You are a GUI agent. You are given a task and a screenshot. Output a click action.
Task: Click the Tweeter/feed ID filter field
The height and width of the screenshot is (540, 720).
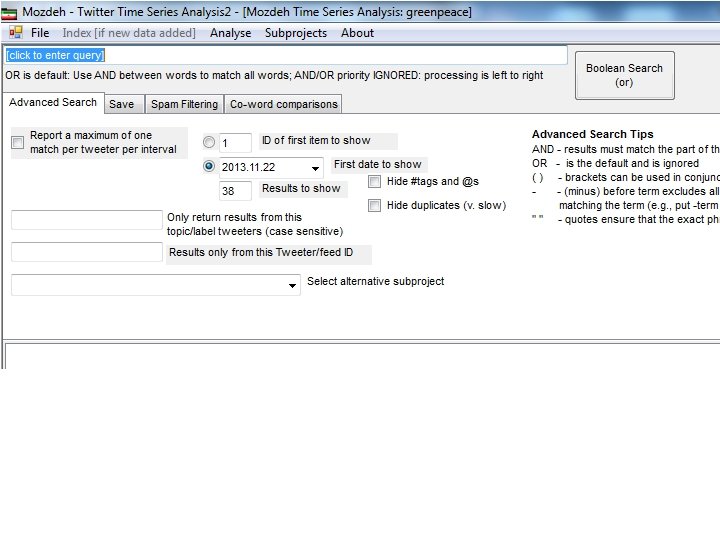(x=87, y=252)
